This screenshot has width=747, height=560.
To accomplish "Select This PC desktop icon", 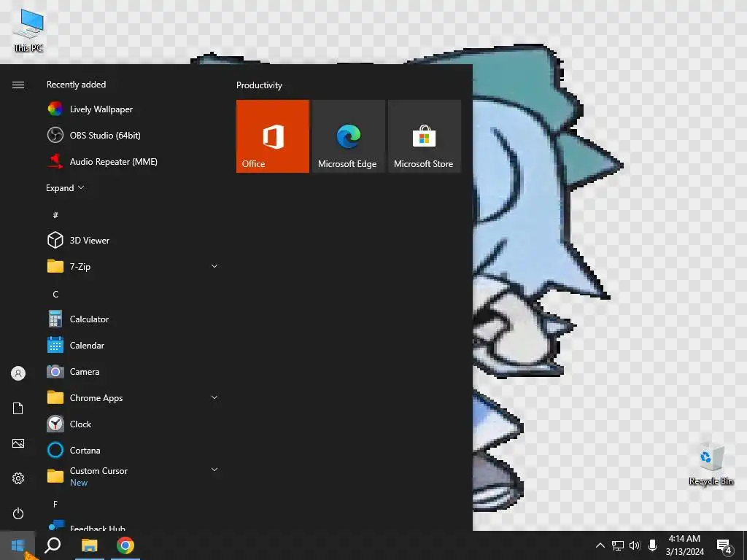I will (28, 29).
